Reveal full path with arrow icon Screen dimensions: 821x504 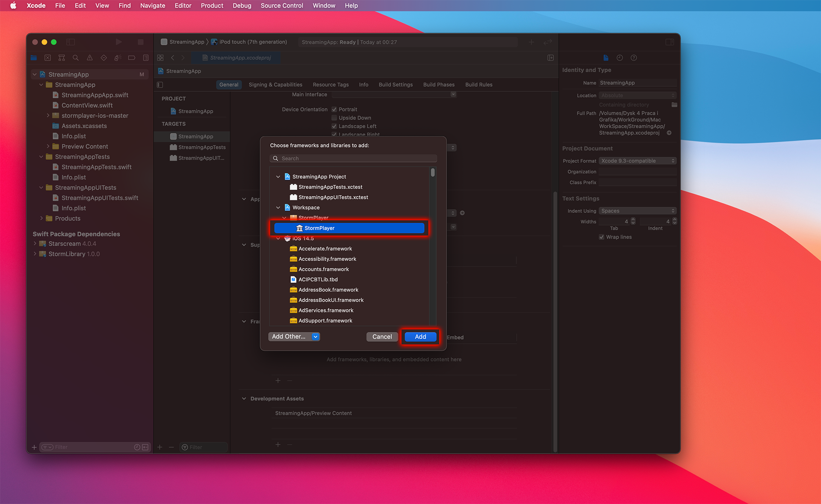point(669,133)
